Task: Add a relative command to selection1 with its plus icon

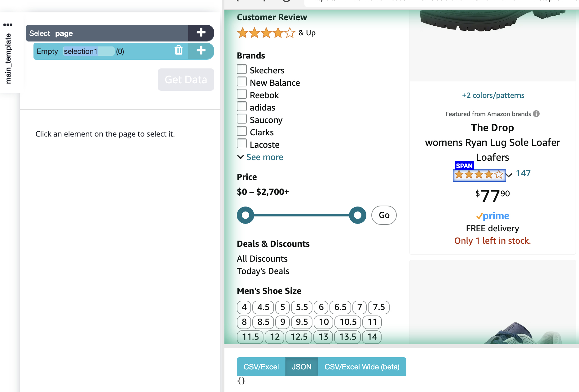Action: 201,50
